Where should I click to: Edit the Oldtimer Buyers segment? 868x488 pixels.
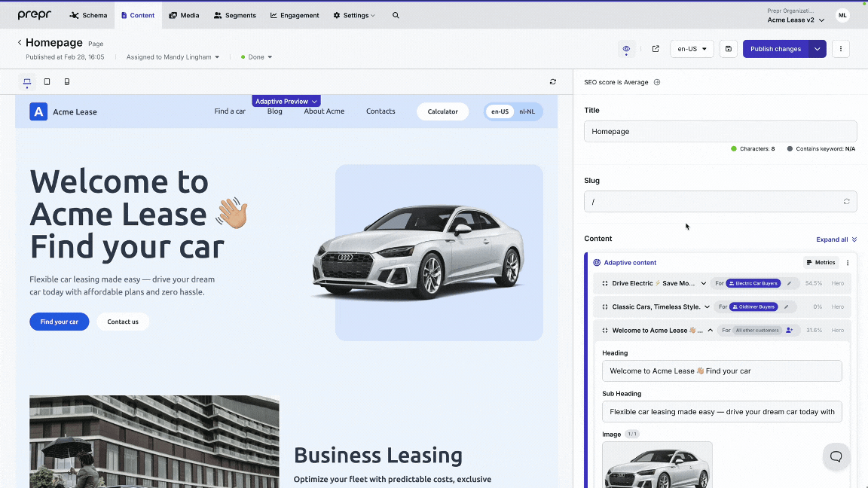tap(787, 307)
